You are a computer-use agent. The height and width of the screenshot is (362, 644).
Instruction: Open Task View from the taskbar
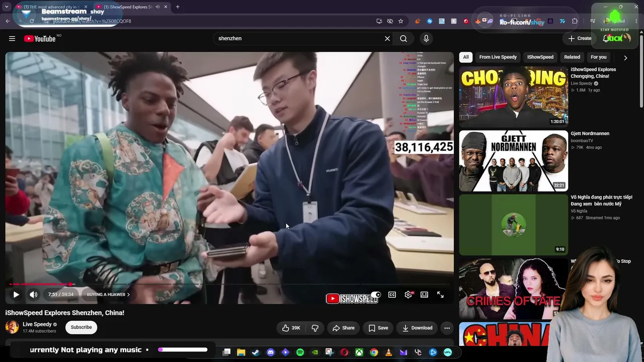tap(226, 352)
